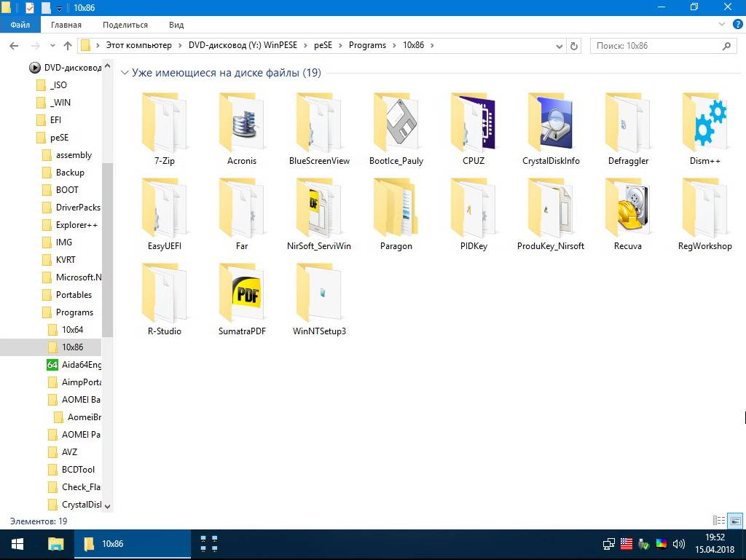746x560 pixels.
Task: Show address bar history dropdown
Action: [x=559, y=46]
